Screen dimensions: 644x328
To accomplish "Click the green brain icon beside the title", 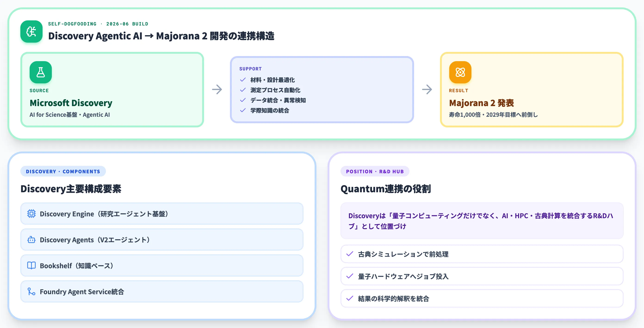I will point(31,32).
